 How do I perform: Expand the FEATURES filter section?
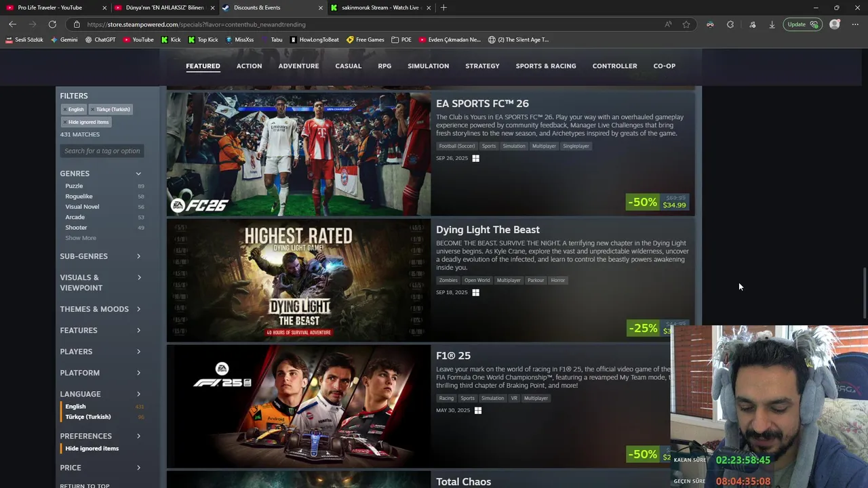pyautogui.click(x=102, y=330)
